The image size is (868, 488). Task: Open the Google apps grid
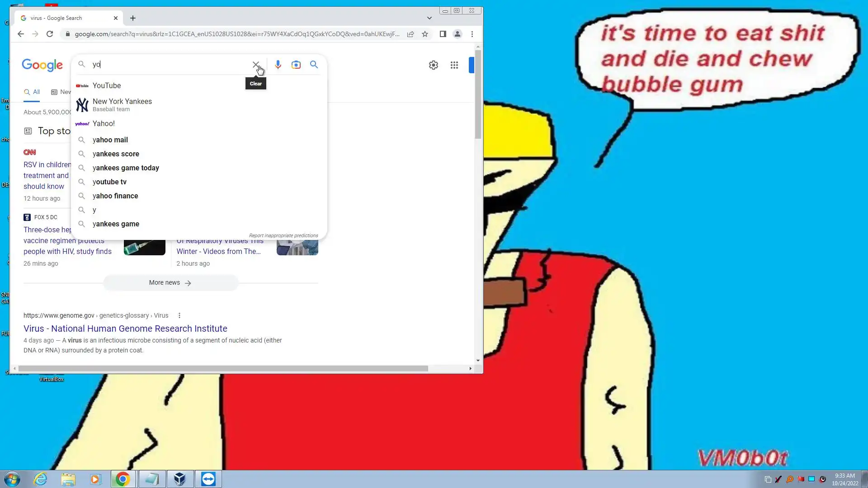coord(454,65)
